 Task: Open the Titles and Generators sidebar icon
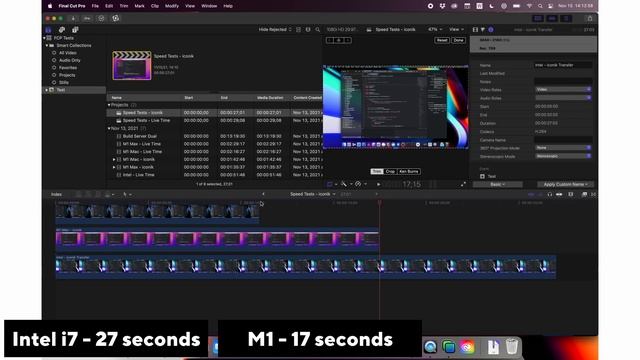[75, 30]
